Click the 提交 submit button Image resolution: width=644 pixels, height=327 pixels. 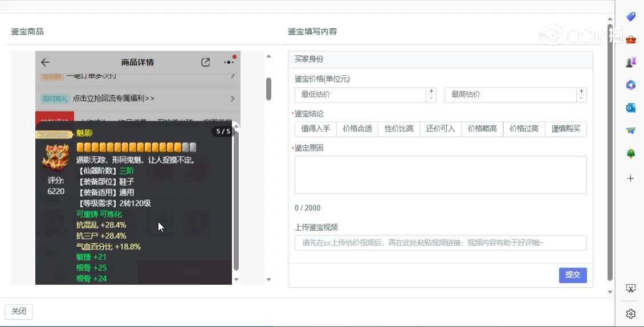572,275
